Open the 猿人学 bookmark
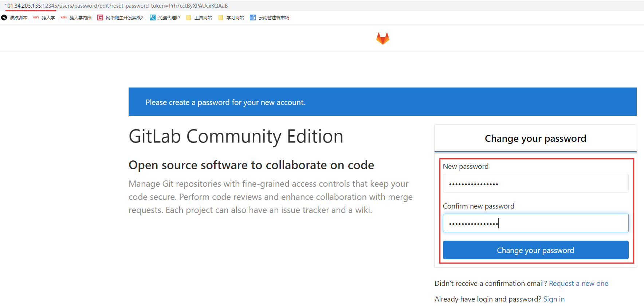The image size is (644, 307). (44, 18)
